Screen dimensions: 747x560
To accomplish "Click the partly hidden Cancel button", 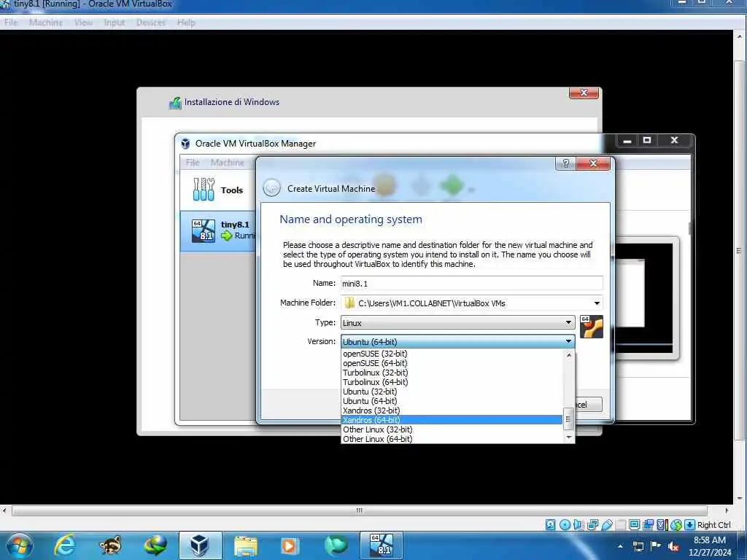I will (589, 404).
